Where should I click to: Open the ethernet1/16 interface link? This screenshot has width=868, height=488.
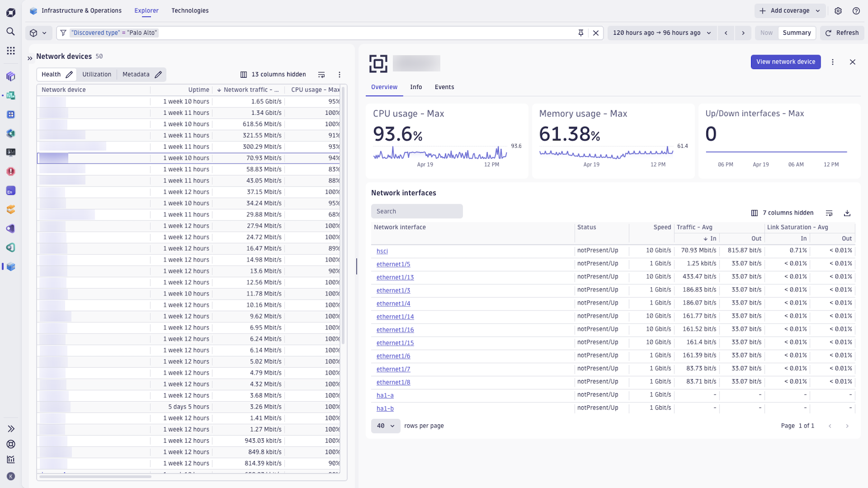(x=395, y=330)
